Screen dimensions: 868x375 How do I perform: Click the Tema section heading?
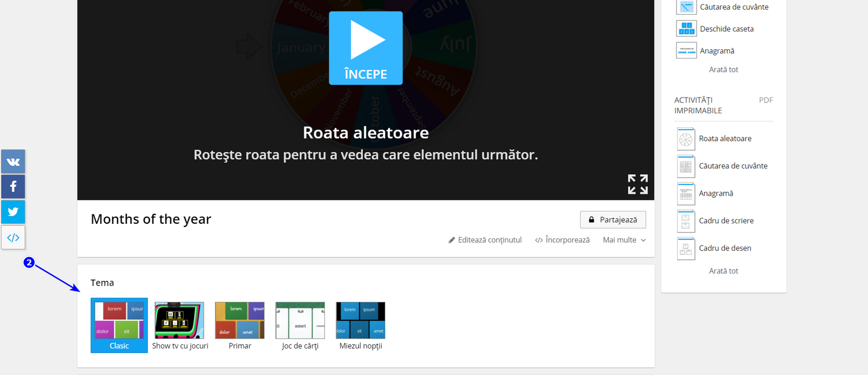coord(102,283)
